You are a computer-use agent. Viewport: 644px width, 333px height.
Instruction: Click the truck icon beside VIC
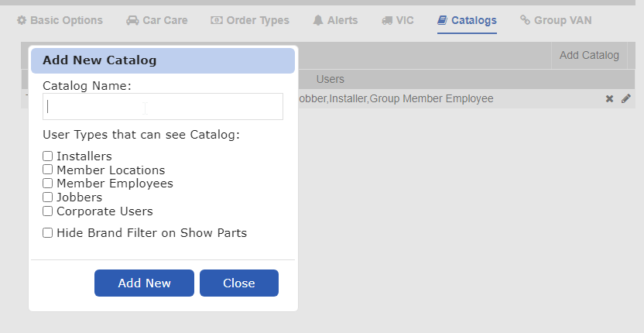coord(386,20)
